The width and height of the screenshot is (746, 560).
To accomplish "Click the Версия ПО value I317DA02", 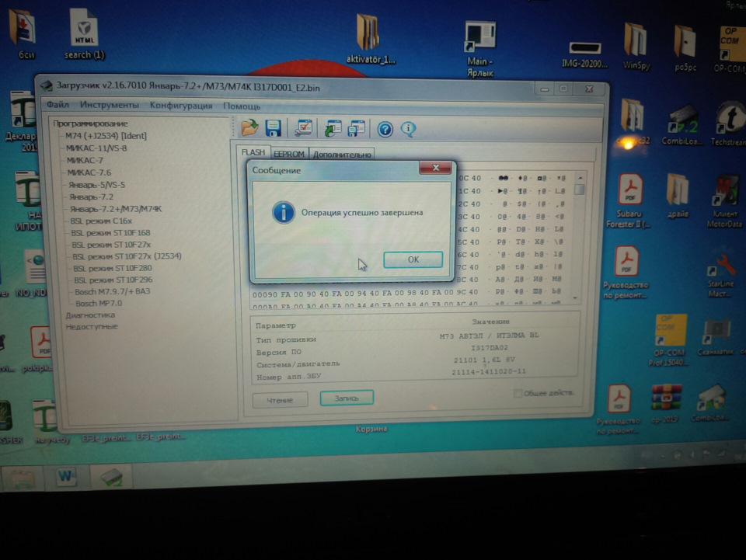I will [x=489, y=347].
